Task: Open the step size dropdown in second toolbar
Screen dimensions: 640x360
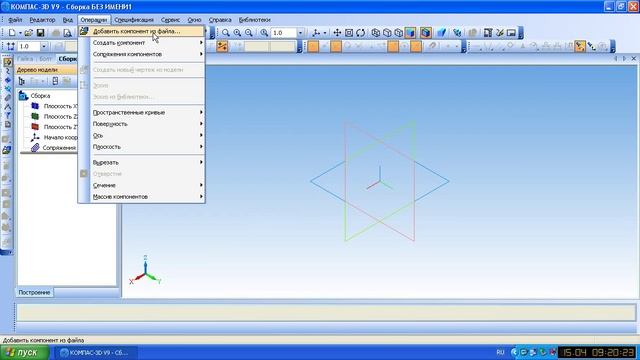Action: [x=44, y=47]
